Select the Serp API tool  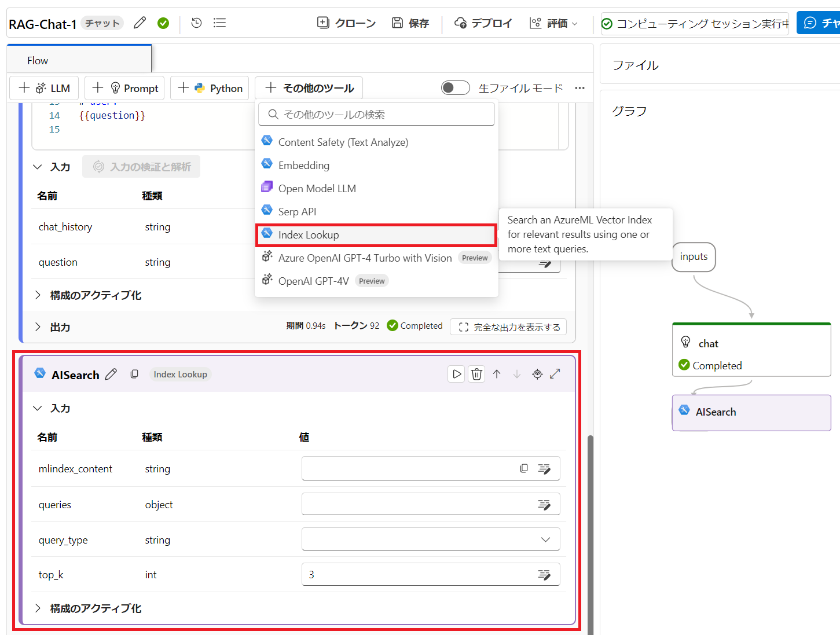tap(376, 212)
